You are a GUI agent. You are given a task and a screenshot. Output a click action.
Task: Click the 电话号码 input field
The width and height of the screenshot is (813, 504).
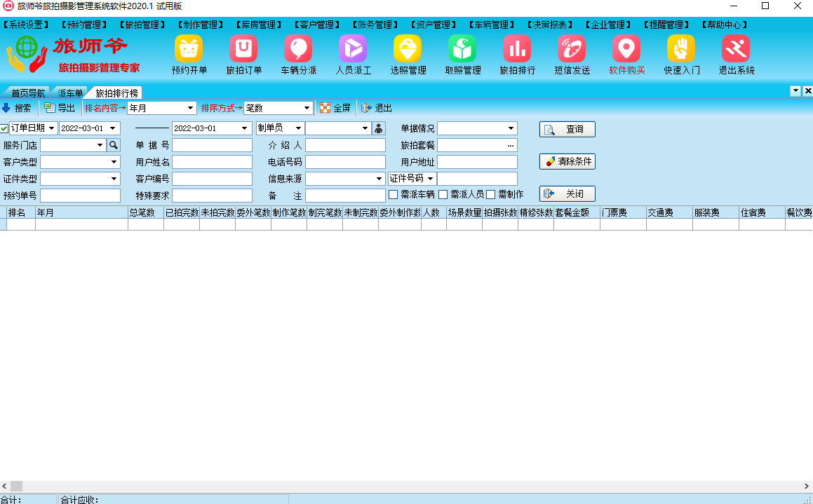pos(345,162)
